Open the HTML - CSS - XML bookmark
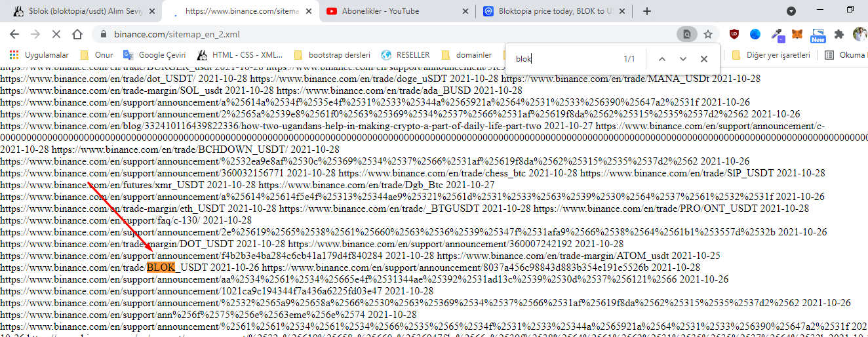 click(240, 55)
